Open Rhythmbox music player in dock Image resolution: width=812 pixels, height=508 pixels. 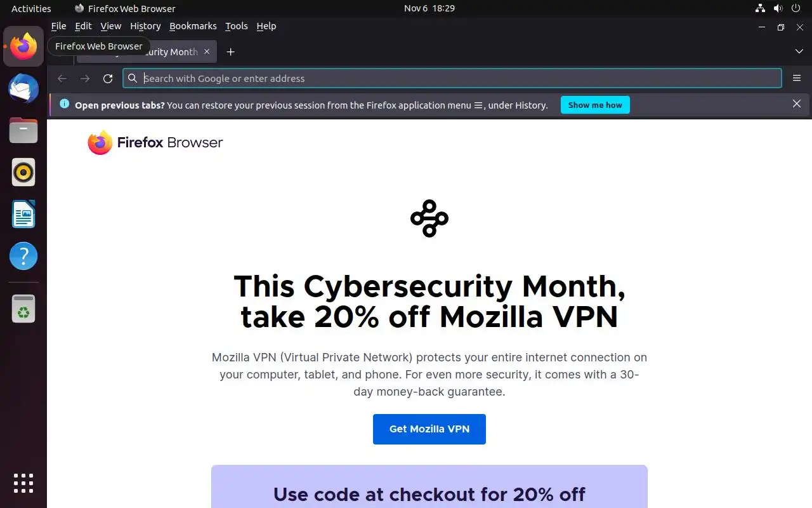click(23, 172)
